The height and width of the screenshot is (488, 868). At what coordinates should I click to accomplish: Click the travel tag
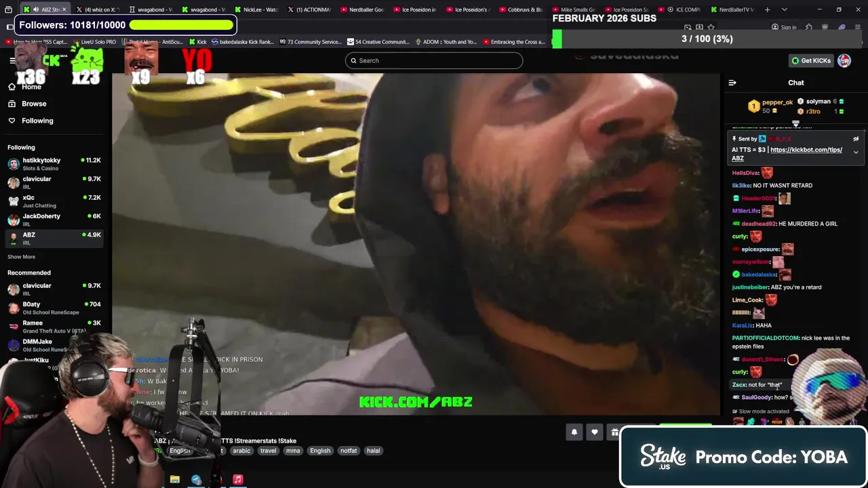click(x=268, y=451)
